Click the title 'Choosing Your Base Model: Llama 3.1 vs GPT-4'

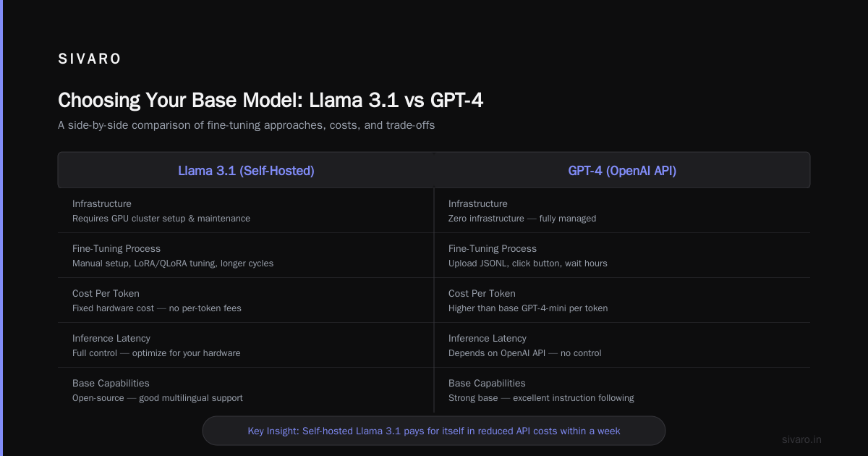pyautogui.click(x=271, y=101)
